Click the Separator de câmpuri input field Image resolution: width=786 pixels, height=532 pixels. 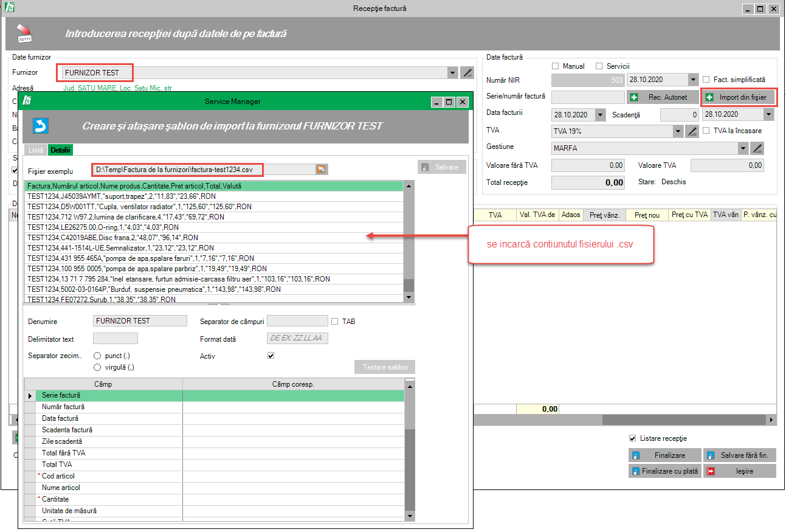point(297,321)
